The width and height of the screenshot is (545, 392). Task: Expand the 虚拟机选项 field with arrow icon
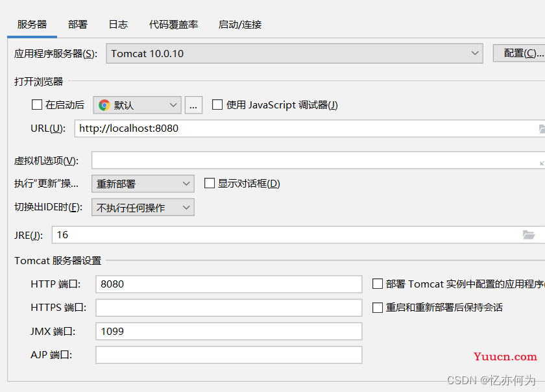(x=542, y=163)
